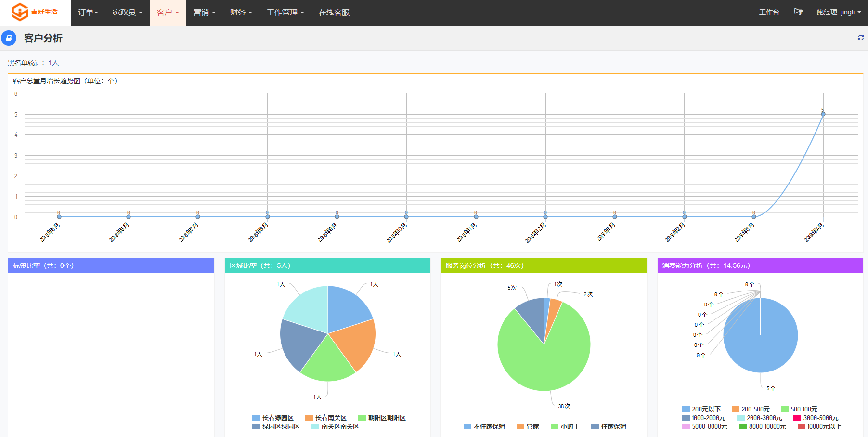The image size is (868, 437).
Task: Select the orange 长春南关区 slice in 区域比率
Action: click(355, 343)
